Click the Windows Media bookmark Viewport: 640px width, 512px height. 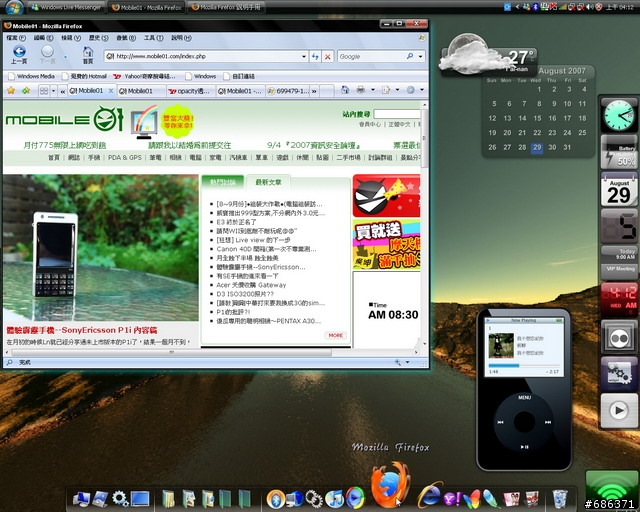[31, 76]
